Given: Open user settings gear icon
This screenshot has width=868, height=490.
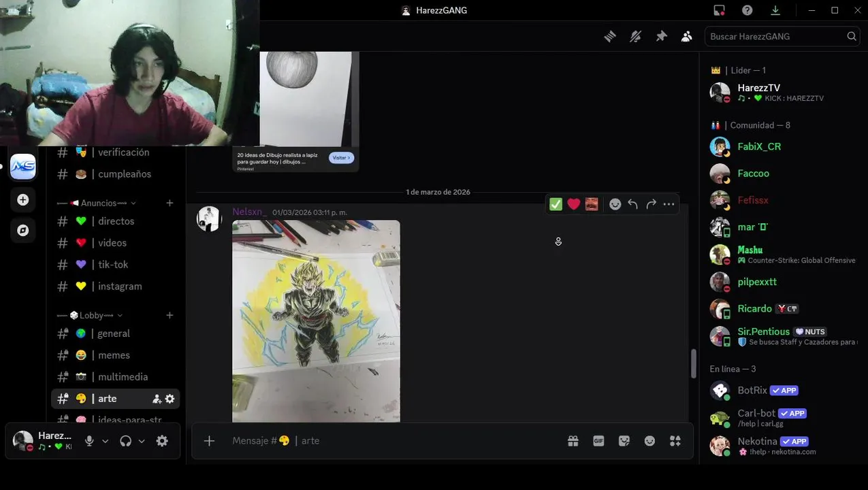Looking at the screenshot, I should 162,441.
